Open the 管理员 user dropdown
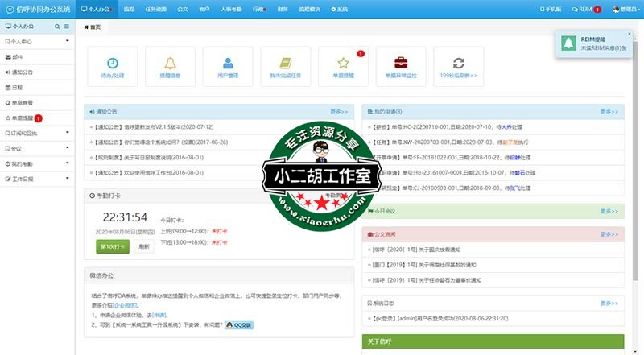This screenshot has height=355, width=644. tap(622, 10)
